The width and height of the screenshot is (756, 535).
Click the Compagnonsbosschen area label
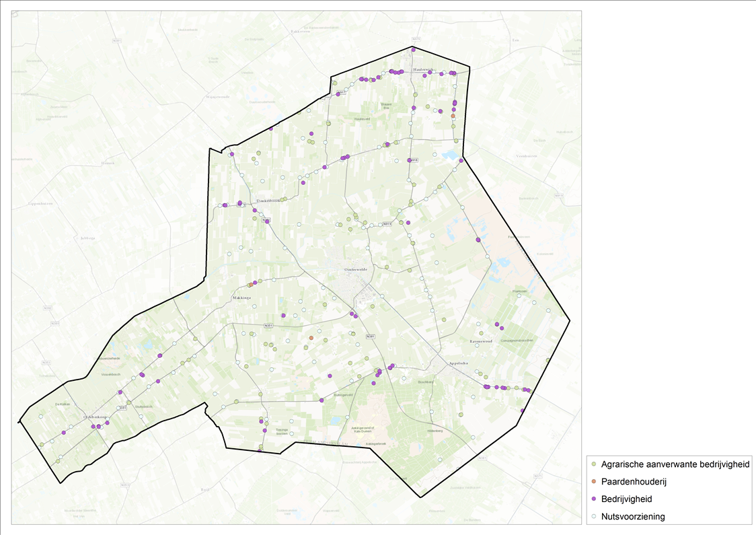(517, 340)
